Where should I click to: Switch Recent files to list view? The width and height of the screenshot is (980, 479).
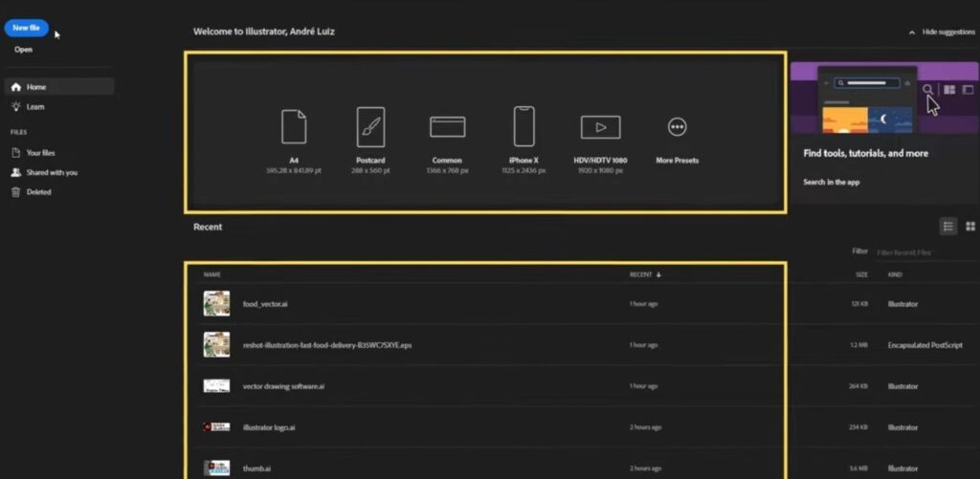(x=948, y=226)
